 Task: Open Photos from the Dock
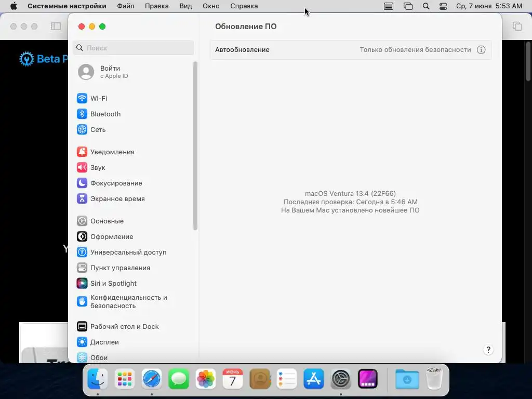(206, 379)
